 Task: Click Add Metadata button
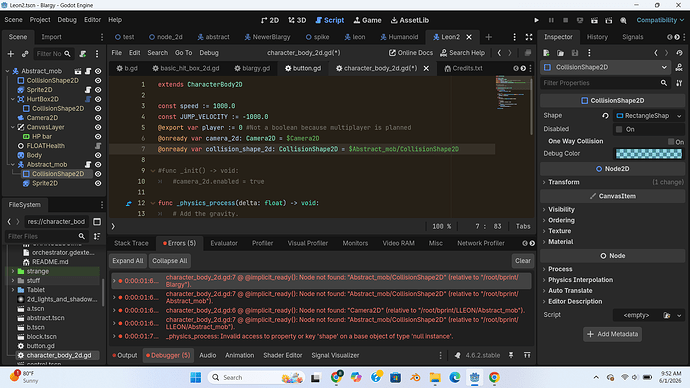click(x=613, y=334)
